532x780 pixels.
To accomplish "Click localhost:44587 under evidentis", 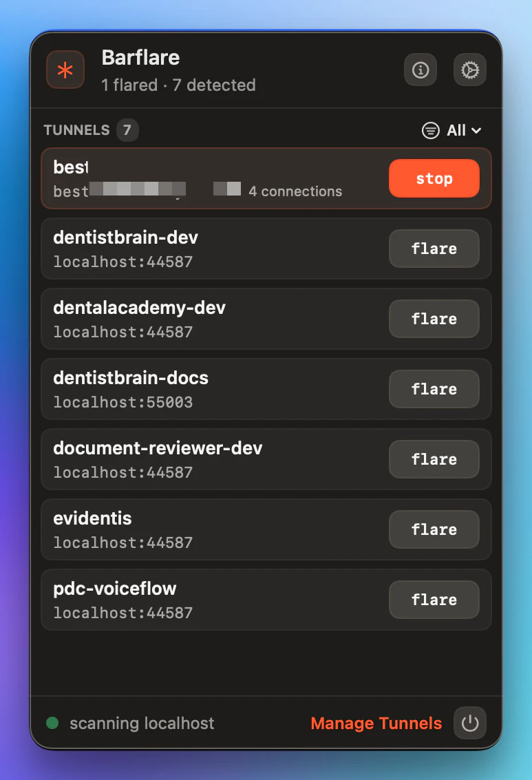I will 123,542.
